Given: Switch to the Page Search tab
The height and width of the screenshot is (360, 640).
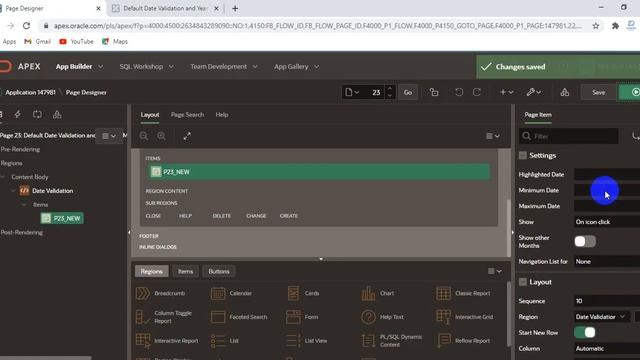Looking at the screenshot, I should pyautogui.click(x=187, y=115).
